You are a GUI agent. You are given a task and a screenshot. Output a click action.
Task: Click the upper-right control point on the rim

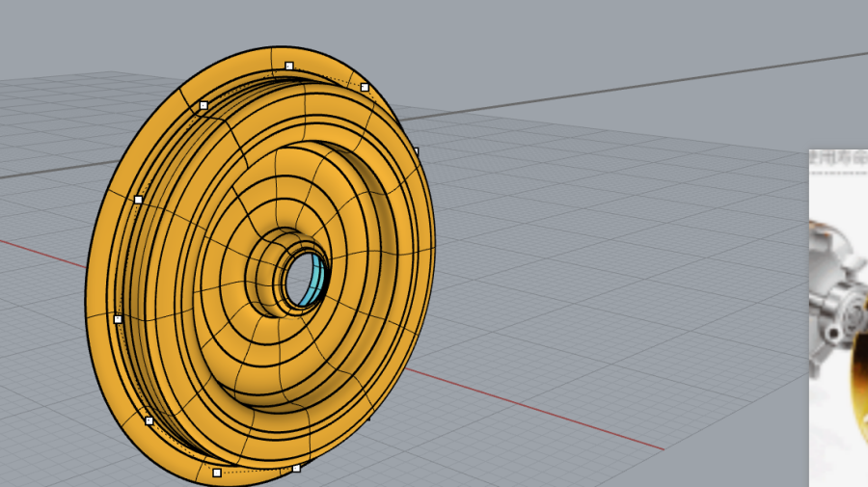click(x=365, y=87)
